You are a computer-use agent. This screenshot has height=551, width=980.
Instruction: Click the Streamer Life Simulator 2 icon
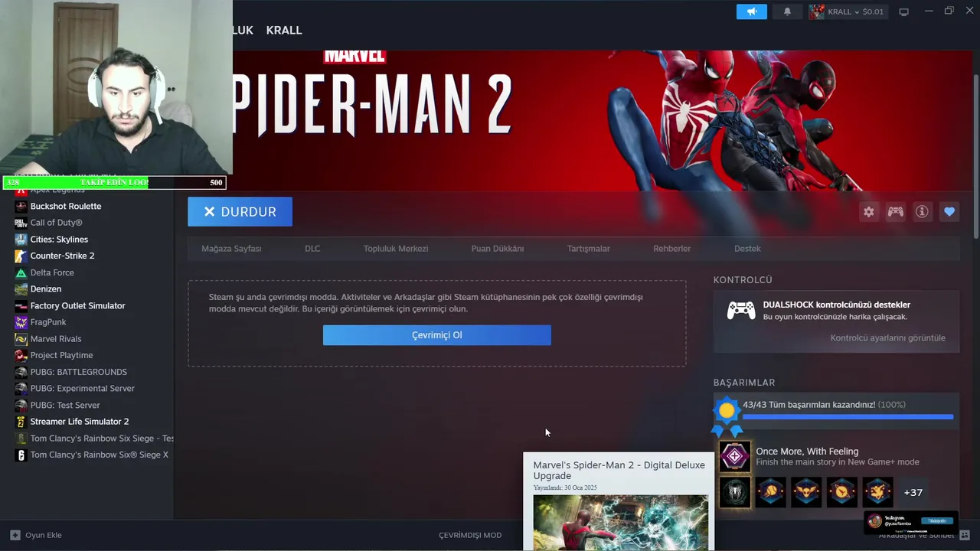(21, 422)
